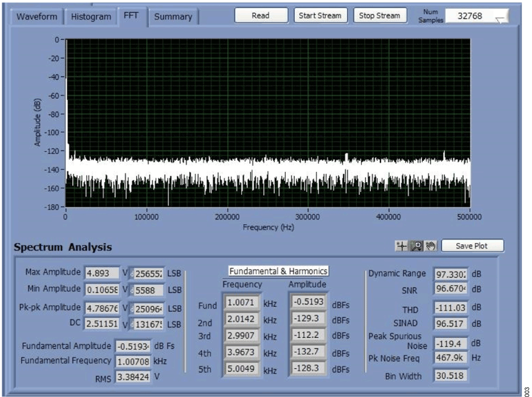Select the crosshair cursor tool
The image size is (532, 397).
402,246
